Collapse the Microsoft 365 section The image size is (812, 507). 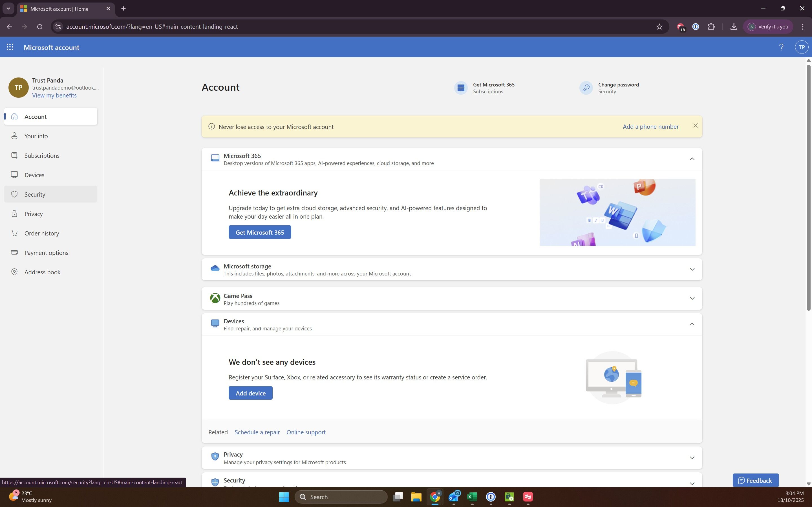coord(692,159)
